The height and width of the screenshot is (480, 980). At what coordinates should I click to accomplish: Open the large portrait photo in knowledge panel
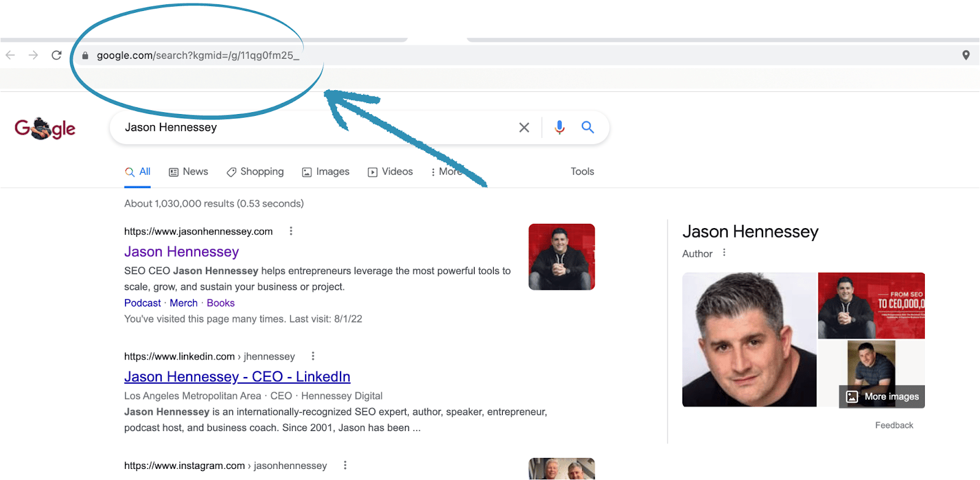tap(749, 340)
